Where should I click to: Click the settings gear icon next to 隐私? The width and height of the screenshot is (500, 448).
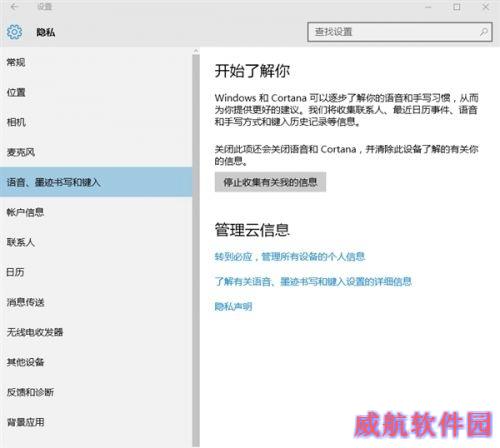[14, 32]
